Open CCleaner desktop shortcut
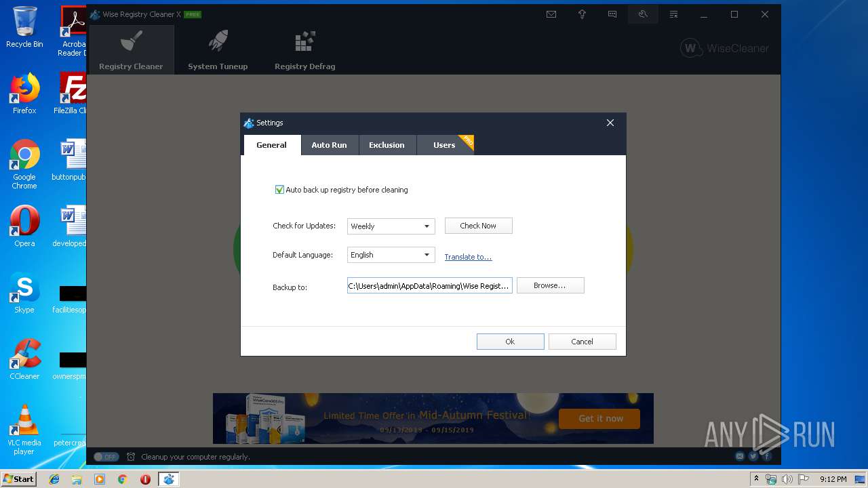This screenshot has height=488, width=868. (x=24, y=359)
